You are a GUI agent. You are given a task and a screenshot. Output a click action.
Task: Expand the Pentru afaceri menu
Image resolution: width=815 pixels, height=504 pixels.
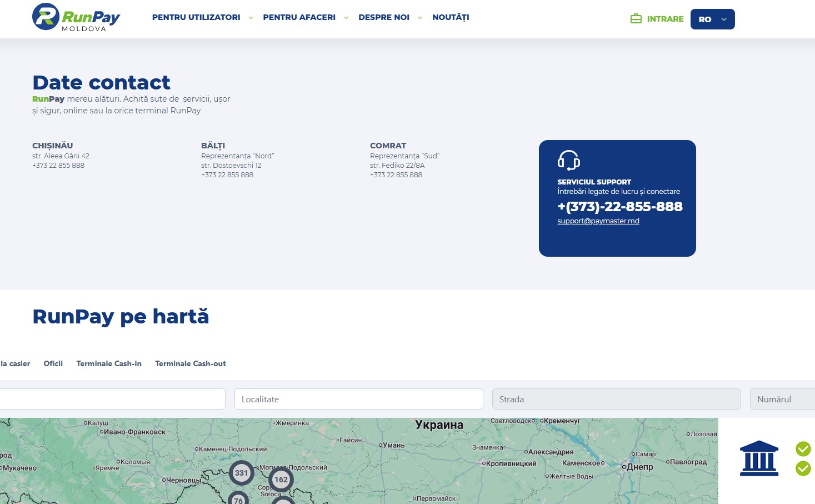pyautogui.click(x=306, y=17)
